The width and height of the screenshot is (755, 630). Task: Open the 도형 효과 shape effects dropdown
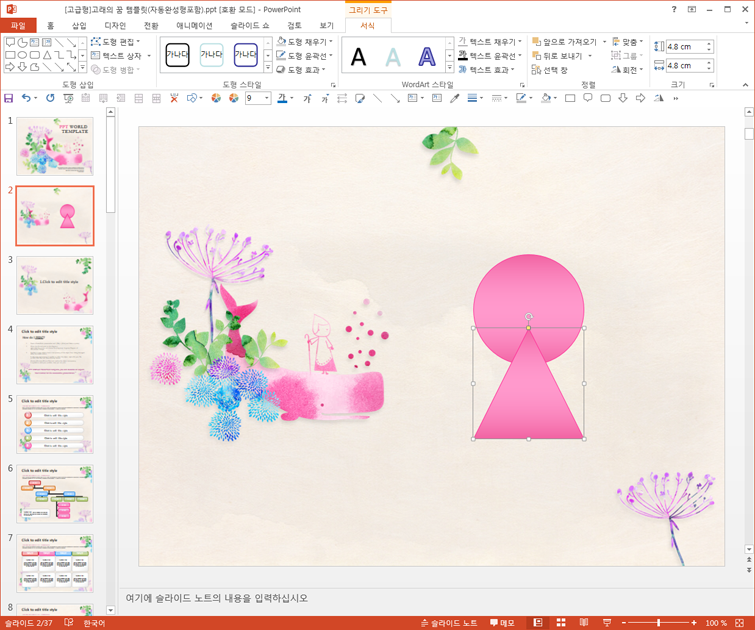point(301,70)
